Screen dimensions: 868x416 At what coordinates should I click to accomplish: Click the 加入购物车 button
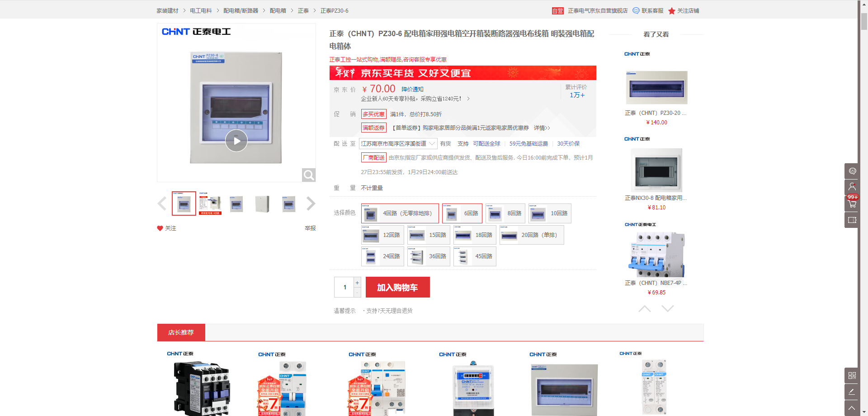pyautogui.click(x=398, y=287)
